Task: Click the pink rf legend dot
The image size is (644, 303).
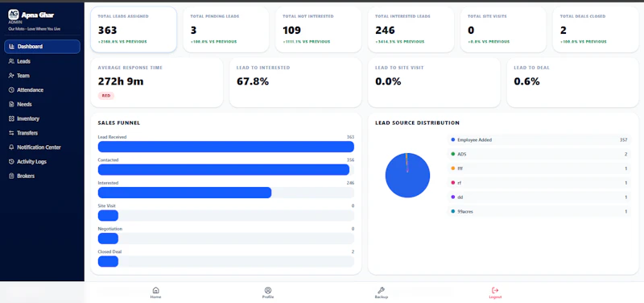Action: pos(453,183)
